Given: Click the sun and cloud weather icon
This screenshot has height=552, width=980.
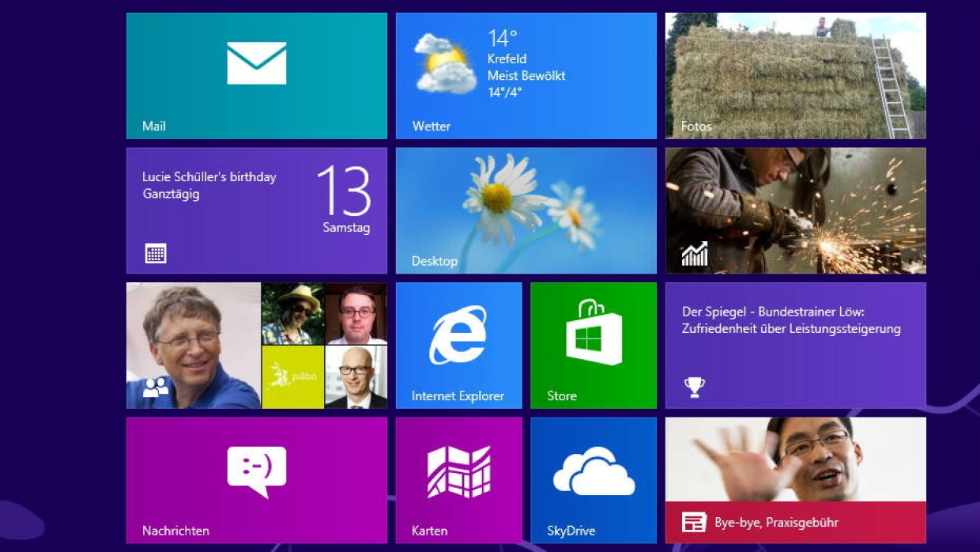Looking at the screenshot, I should tap(445, 63).
